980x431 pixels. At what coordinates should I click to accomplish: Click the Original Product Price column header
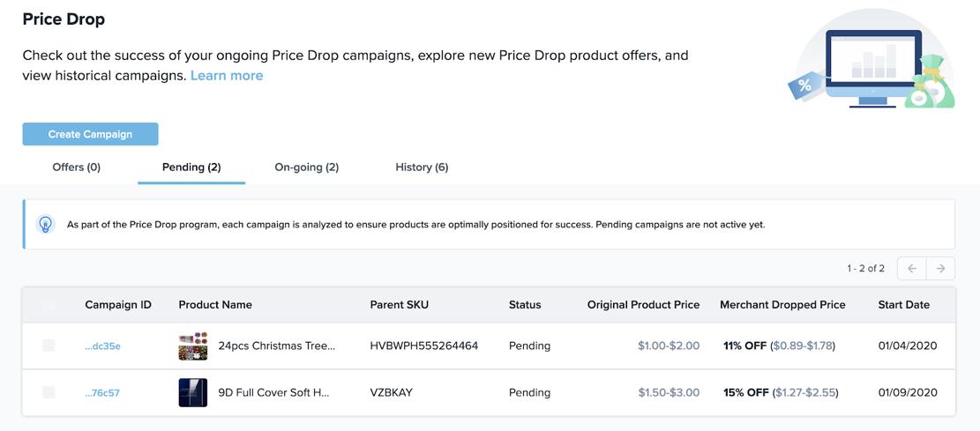click(643, 305)
